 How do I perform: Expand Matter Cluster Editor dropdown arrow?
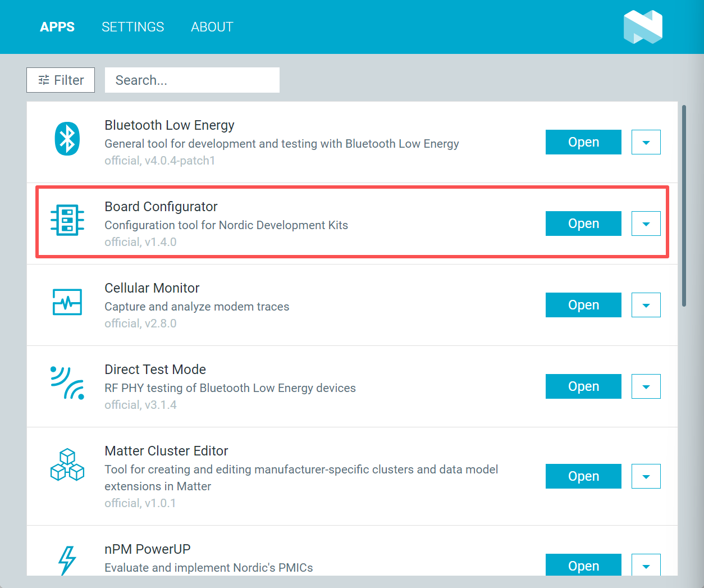(646, 476)
